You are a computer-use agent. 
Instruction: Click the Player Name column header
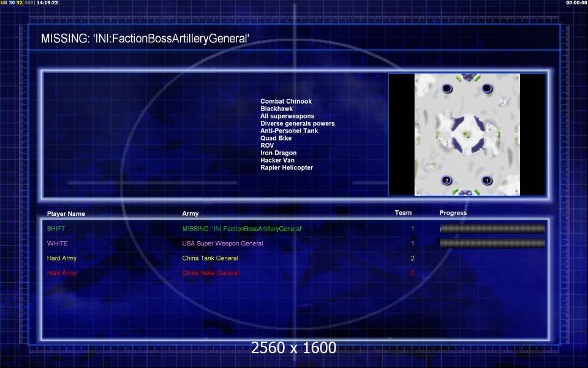pyautogui.click(x=66, y=214)
